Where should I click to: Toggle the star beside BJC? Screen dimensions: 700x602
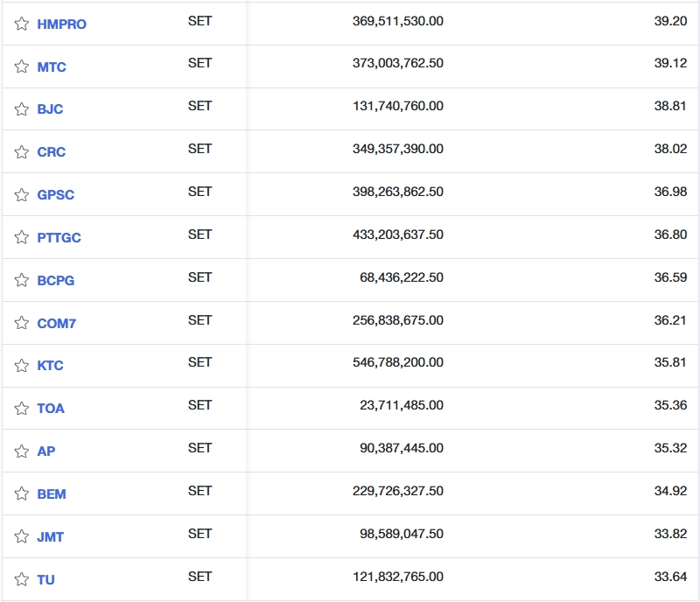(22, 109)
